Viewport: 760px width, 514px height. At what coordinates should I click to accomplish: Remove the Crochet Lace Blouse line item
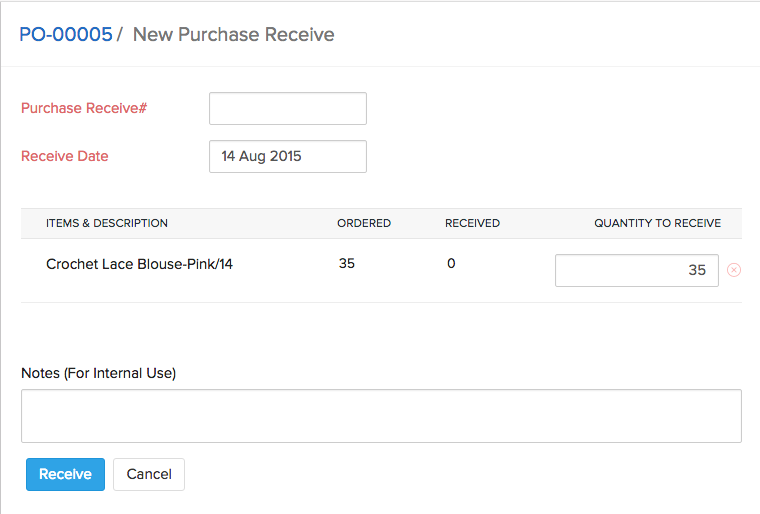pyautogui.click(x=734, y=270)
